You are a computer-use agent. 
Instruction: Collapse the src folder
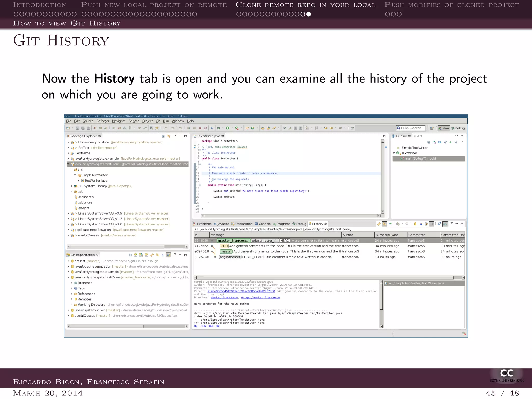tap(72, 170)
